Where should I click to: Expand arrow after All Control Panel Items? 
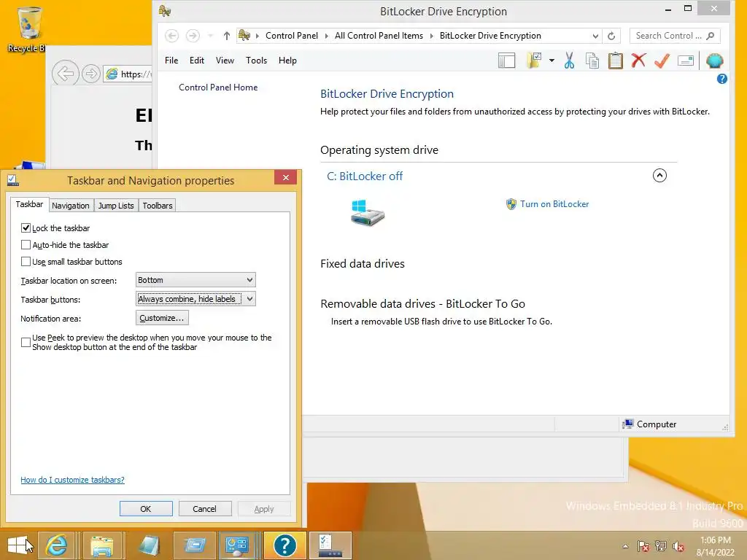tap(432, 36)
